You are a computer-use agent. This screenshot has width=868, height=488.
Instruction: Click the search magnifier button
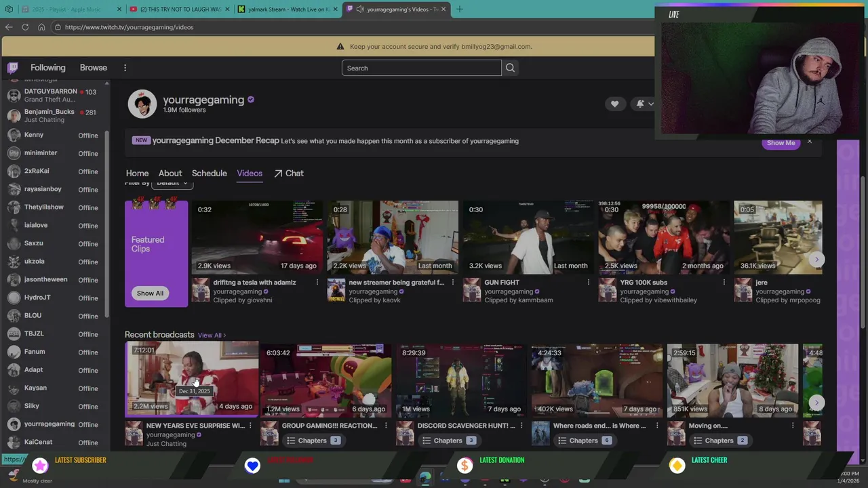click(510, 68)
